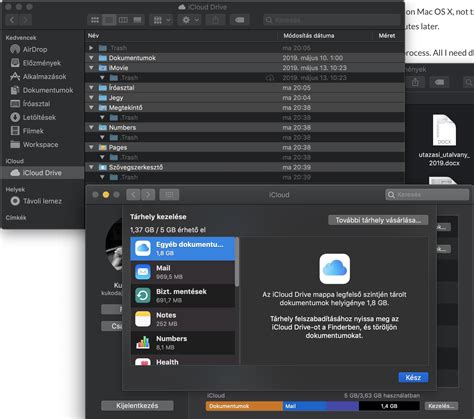
Task: Go back in the iCloud preferences window
Action: coord(133,194)
